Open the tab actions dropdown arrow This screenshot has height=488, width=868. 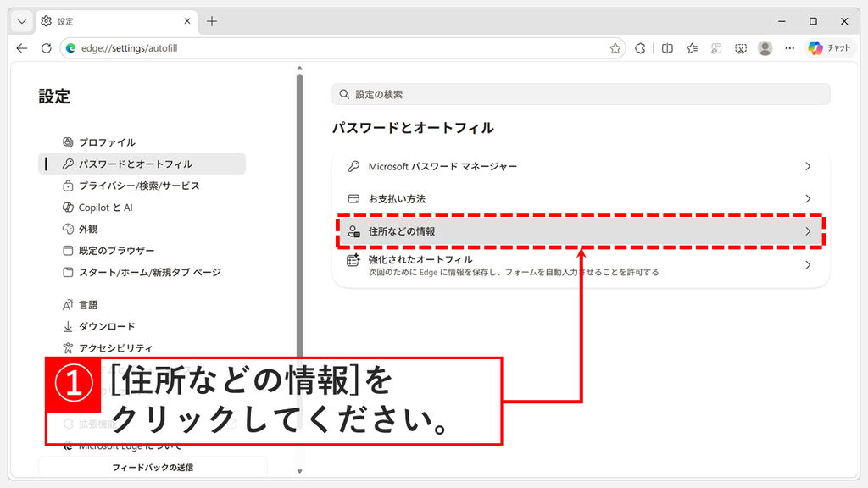[x=21, y=21]
